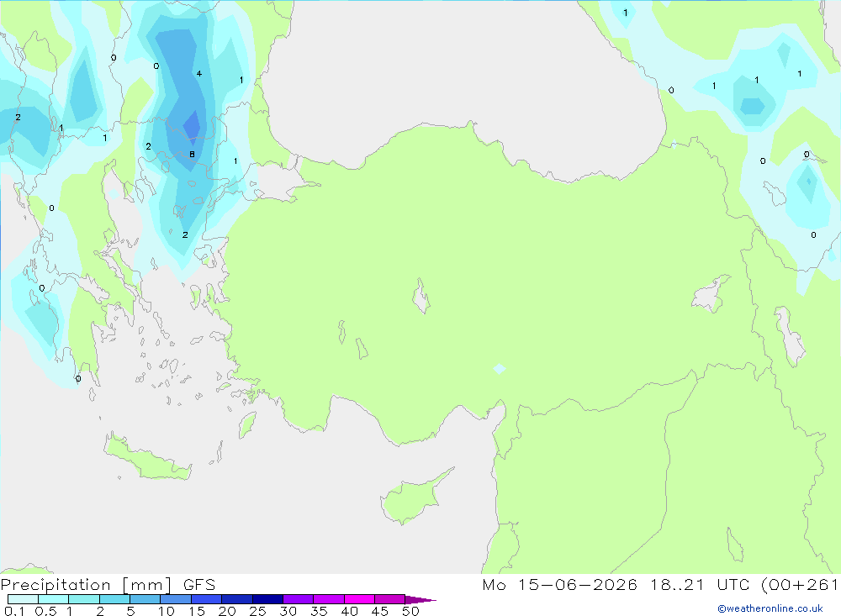Image resolution: width=841 pixels, height=616 pixels.
Task: Click the '40' legend scale number
Action: click(350, 611)
